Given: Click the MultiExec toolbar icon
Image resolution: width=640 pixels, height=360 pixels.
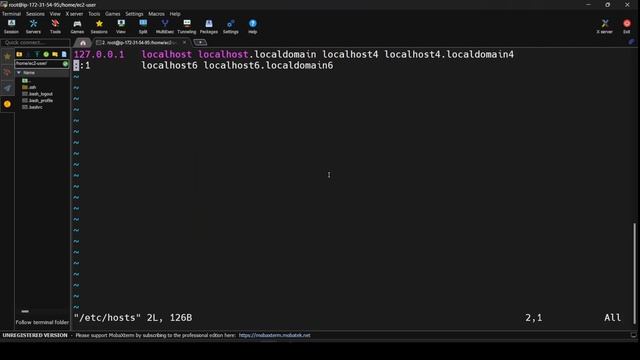Looking at the screenshot, I should [x=164, y=27].
